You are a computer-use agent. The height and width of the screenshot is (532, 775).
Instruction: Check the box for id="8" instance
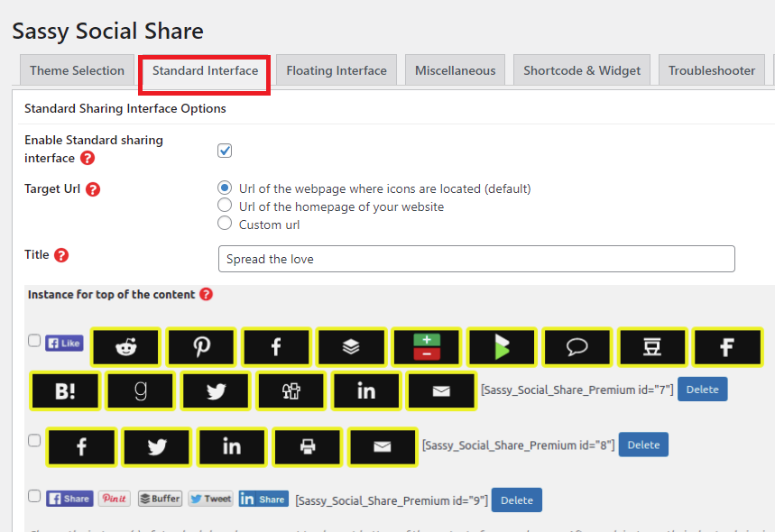tap(34, 440)
